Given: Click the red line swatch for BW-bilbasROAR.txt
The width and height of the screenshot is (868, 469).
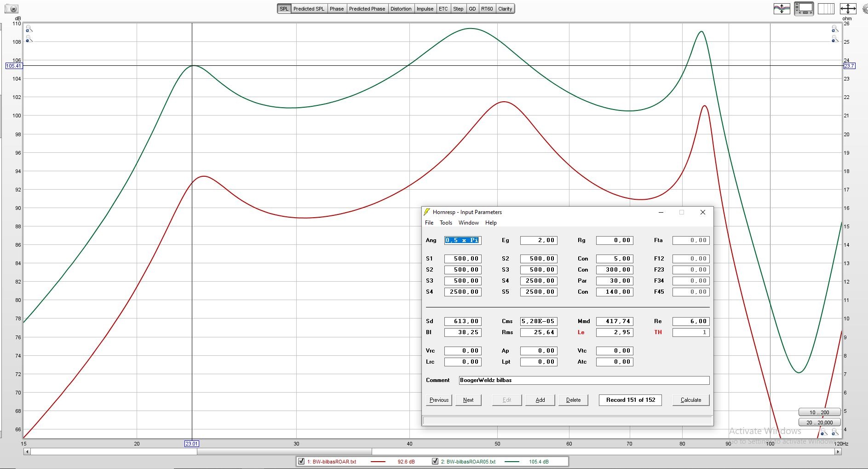Looking at the screenshot, I should tap(378, 462).
